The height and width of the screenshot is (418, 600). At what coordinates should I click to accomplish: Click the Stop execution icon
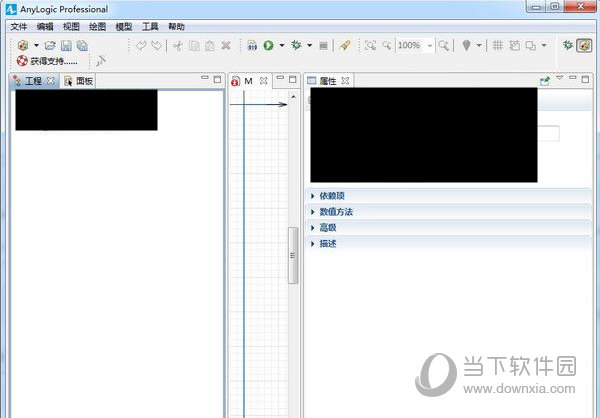pyautogui.click(x=323, y=46)
